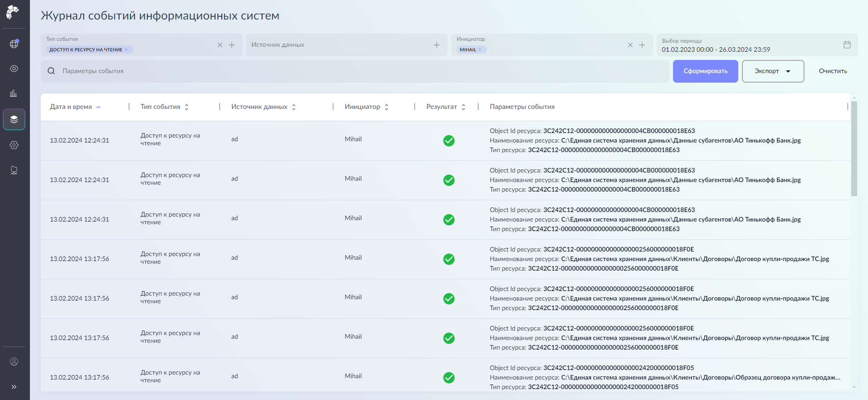
Task: Open the settings gear icon in sidebar
Action: coord(14,145)
